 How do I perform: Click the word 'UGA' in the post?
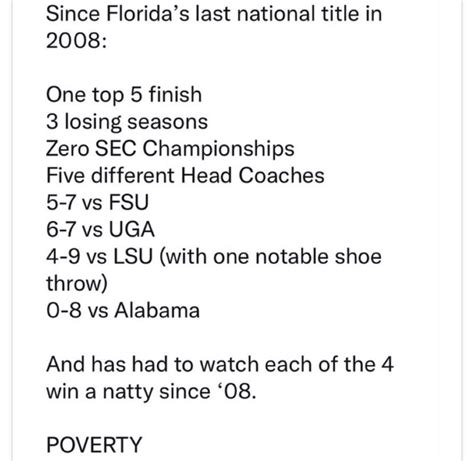point(132,229)
